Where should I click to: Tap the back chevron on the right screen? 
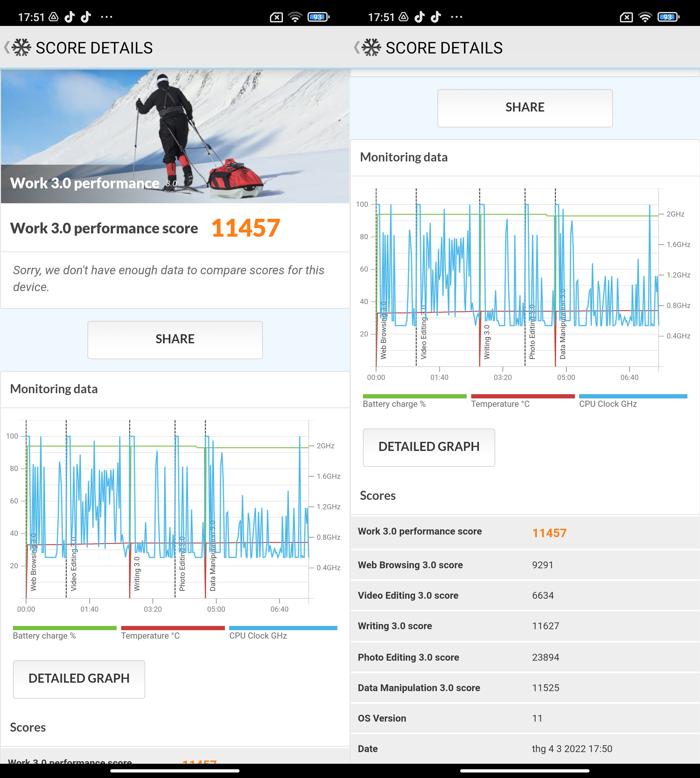coord(356,48)
